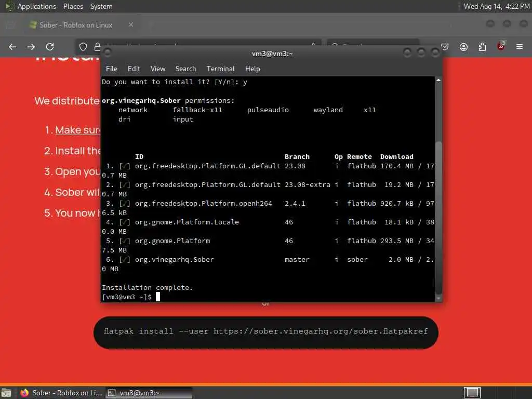Click "org.vinegarhq.Sober" row in install list
This screenshot has width=532, height=399.
pos(174,260)
